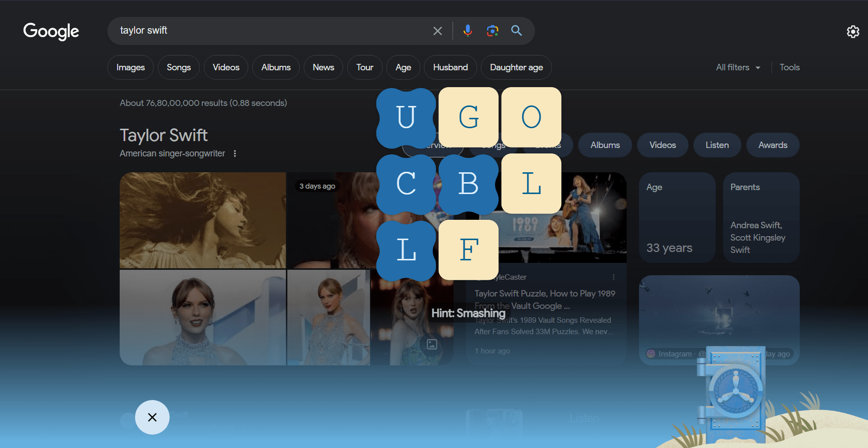
Task: Open the Age 33 years card
Action: (677, 217)
